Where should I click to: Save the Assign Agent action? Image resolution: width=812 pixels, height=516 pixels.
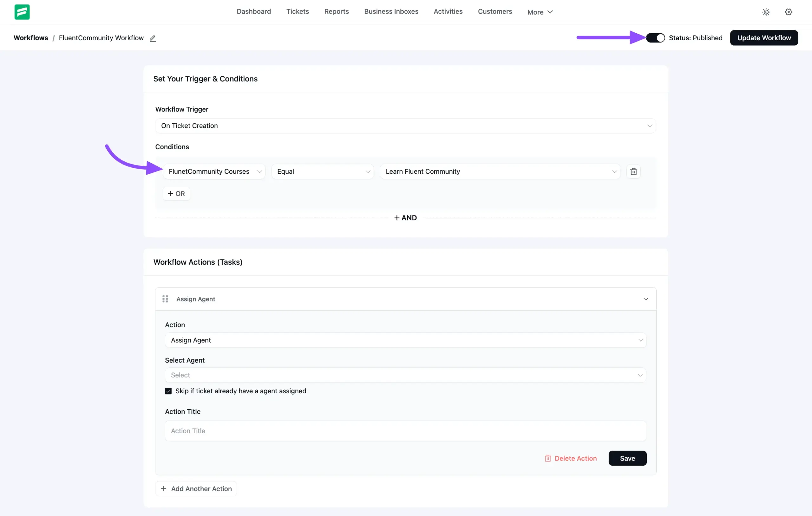(627, 458)
